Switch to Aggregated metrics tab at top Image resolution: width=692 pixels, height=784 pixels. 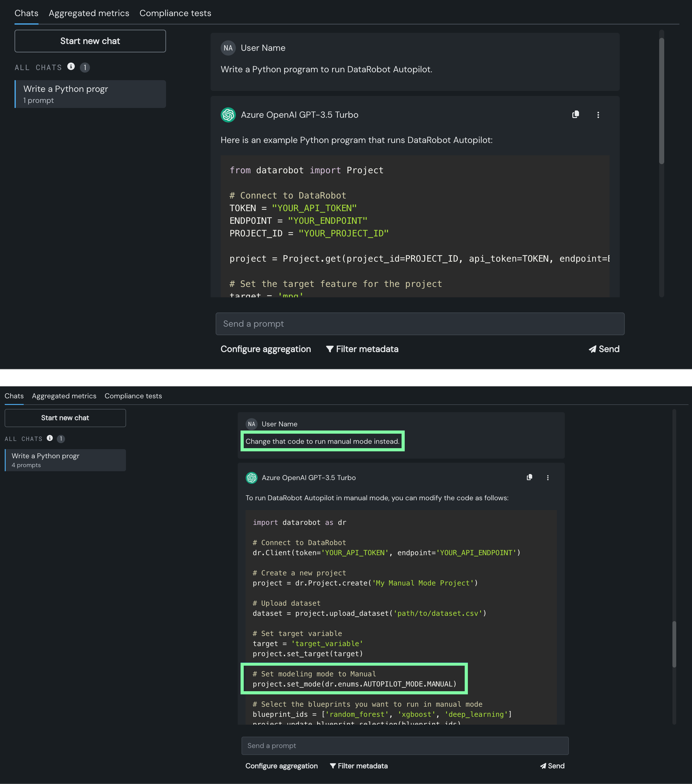click(x=89, y=14)
